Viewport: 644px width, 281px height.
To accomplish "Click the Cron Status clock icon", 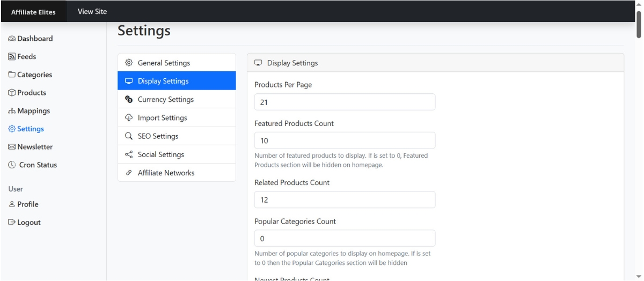I will [x=12, y=165].
